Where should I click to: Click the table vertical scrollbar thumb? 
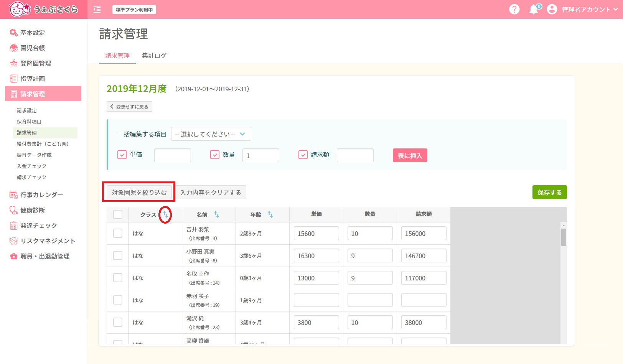coord(564,237)
